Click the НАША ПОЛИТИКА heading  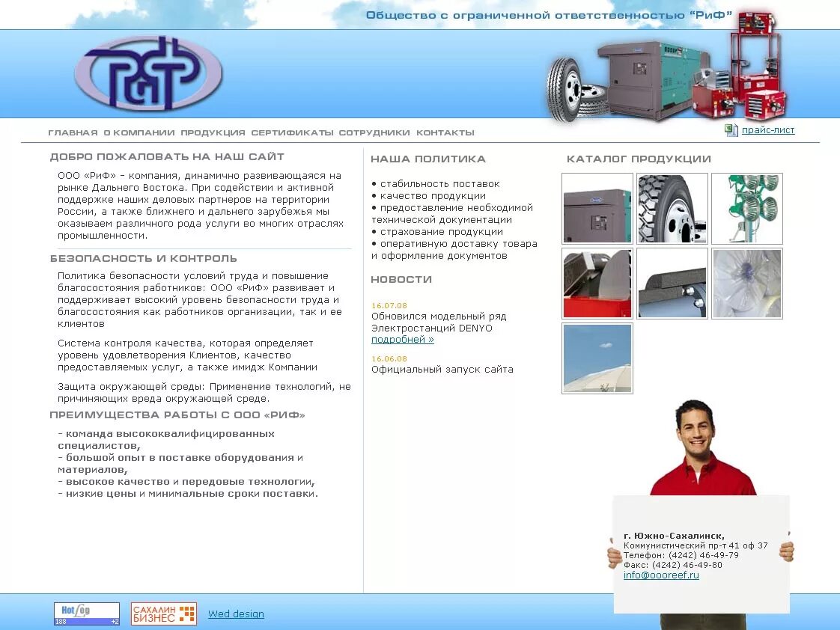pyautogui.click(x=428, y=159)
